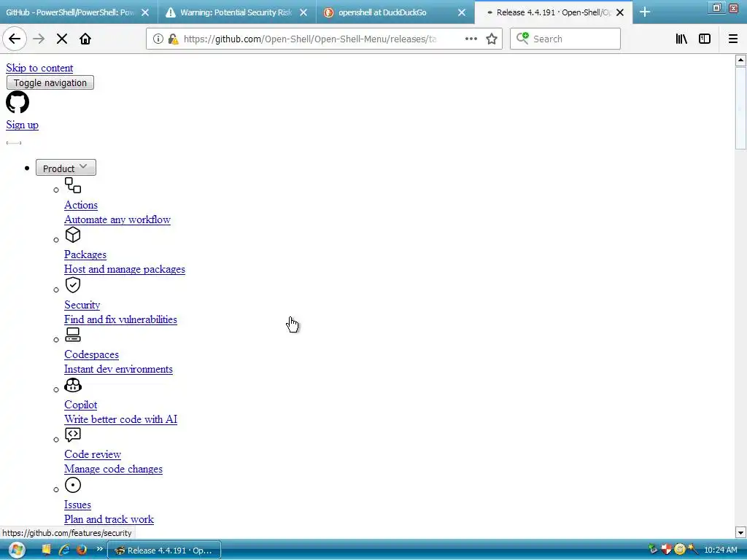Open a new tab with plus button
Image resolution: width=747 pixels, height=560 pixels.
[645, 12]
